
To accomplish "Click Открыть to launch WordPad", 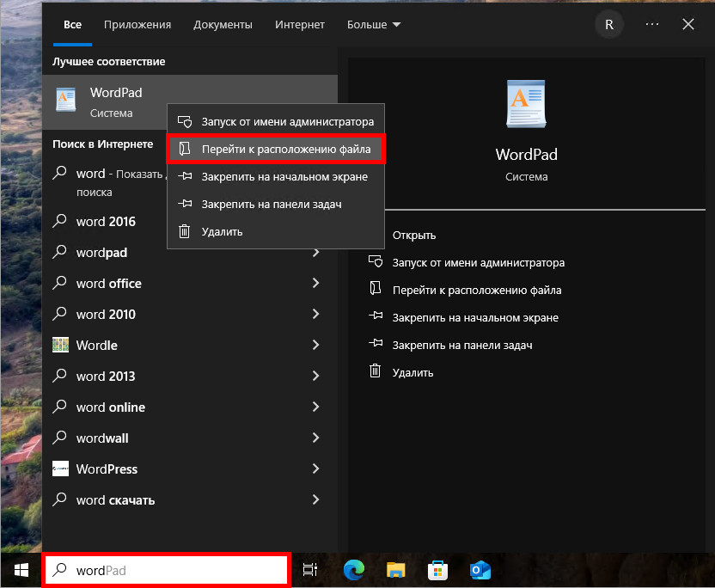I will pyautogui.click(x=413, y=235).
